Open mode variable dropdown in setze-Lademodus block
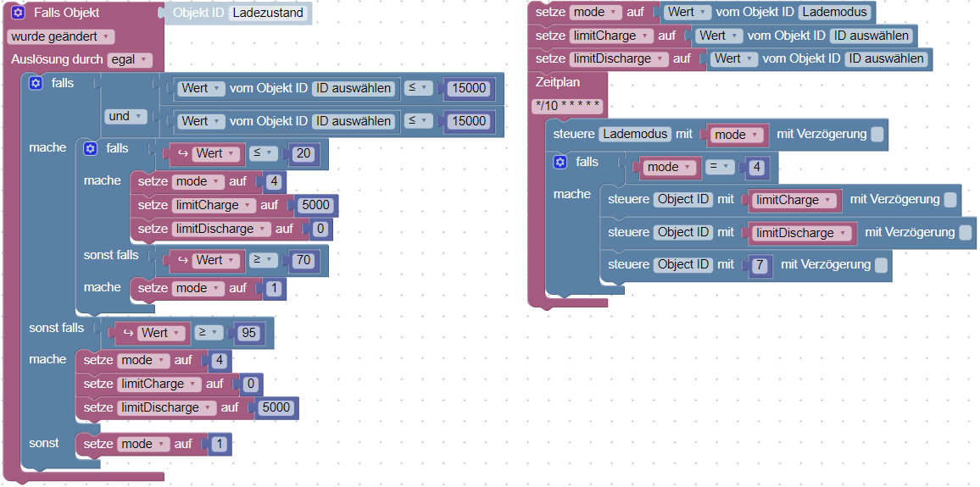The height and width of the screenshot is (487, 980). tap(597, 12)
